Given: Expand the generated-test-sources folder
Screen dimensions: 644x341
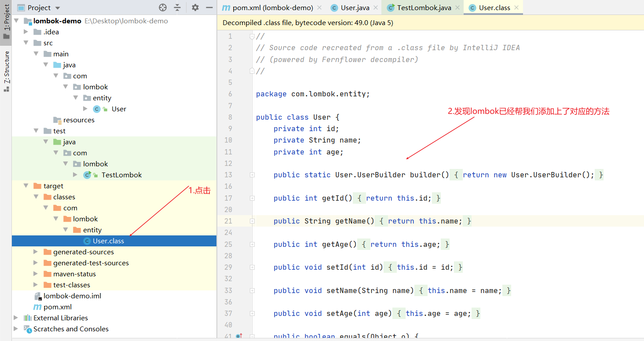Looking at the screenshot, I should [36, 263].
